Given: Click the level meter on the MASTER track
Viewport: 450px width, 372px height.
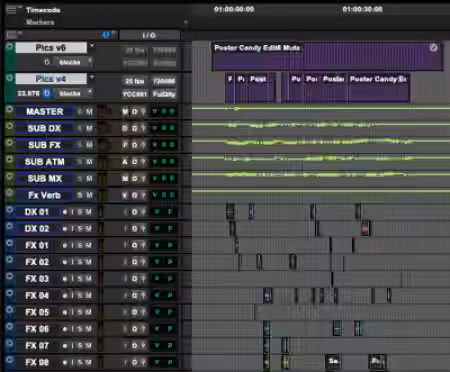Looking at the screenshot, I should pos(104,112).
